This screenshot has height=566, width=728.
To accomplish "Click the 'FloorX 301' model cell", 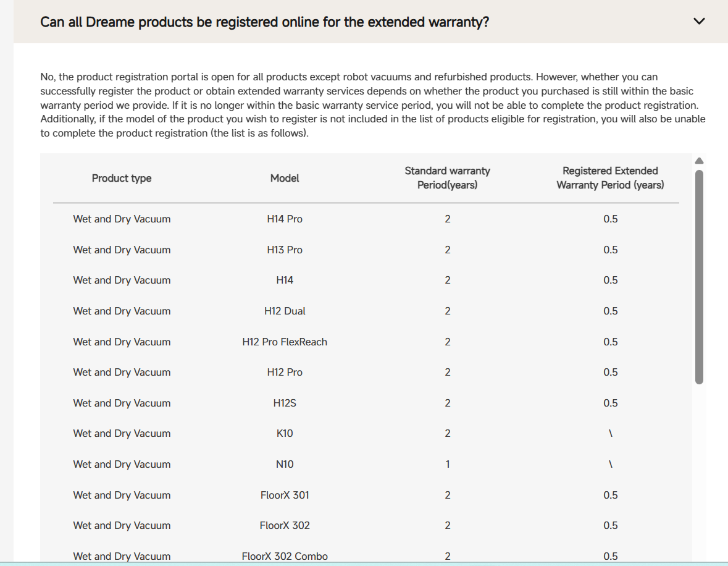I will (x=285, y=495).
